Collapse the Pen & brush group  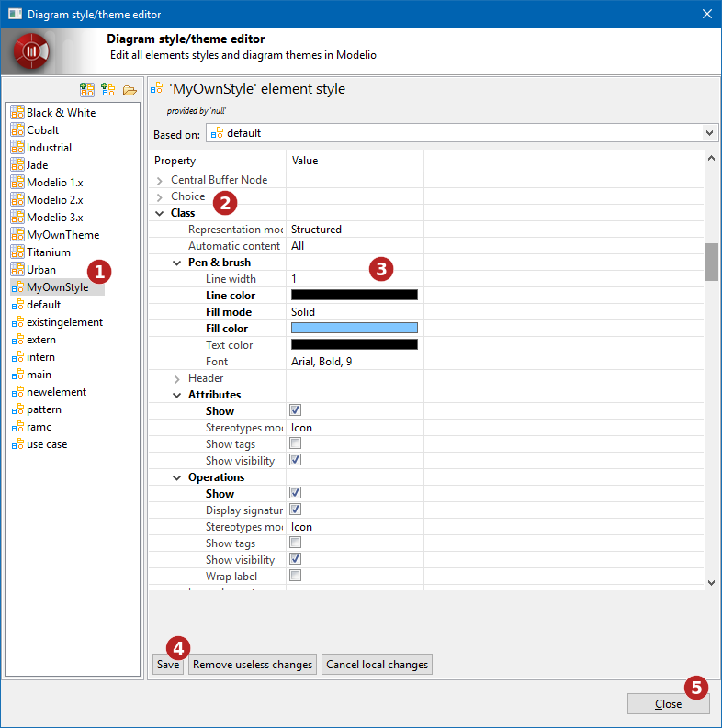tap(177, 263)
